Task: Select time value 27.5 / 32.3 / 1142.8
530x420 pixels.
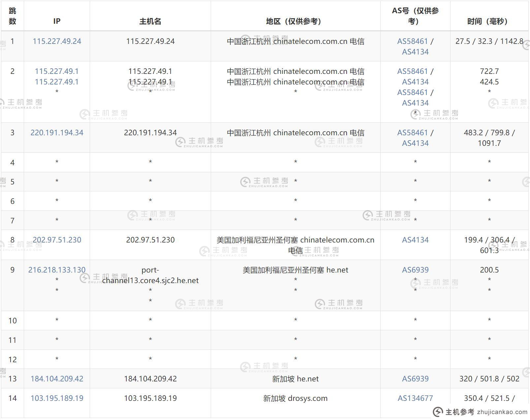Action: tap(489, 41)
